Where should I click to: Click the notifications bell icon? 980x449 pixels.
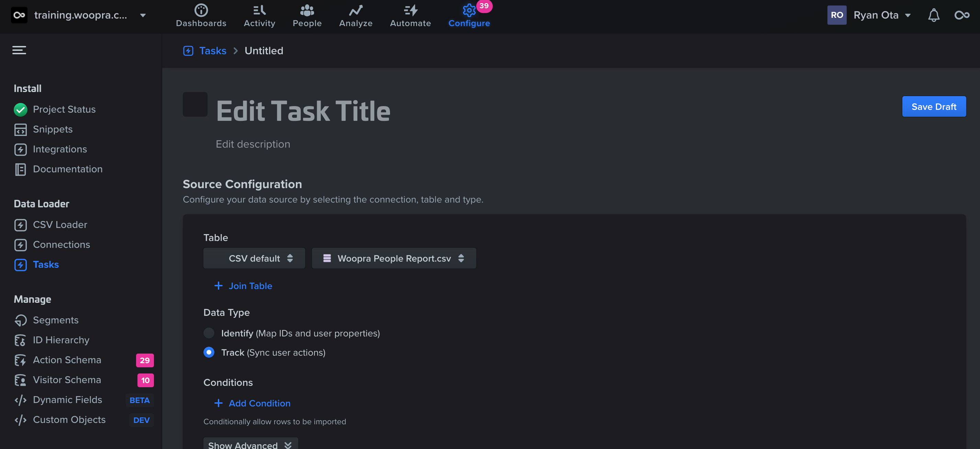click(x=934, y=15)
